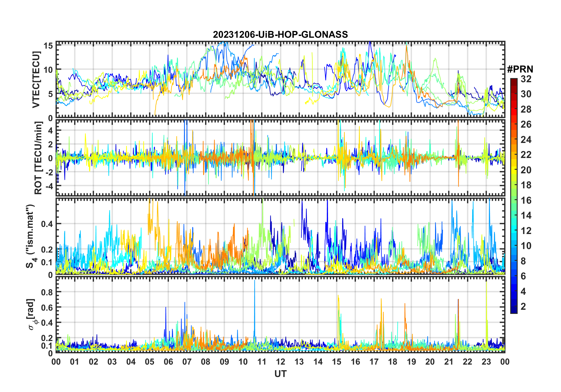Select the colorbar tick label 24
The image size is (561, 392).
coord(526,139)
